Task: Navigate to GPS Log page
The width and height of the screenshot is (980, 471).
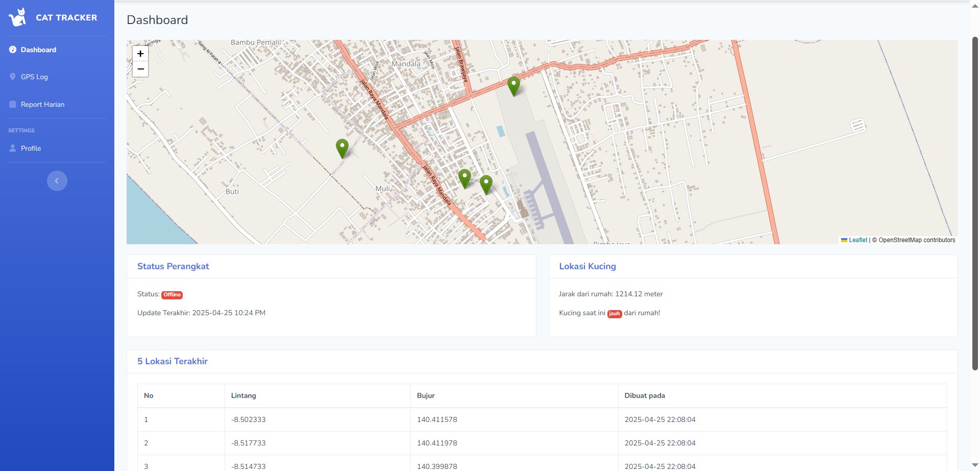Action: (35, 77)
